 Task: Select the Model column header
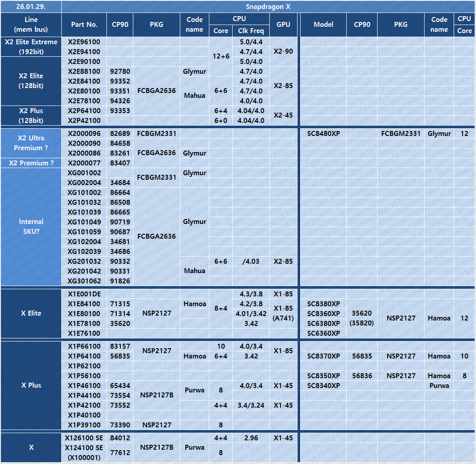tap(323, 25)
